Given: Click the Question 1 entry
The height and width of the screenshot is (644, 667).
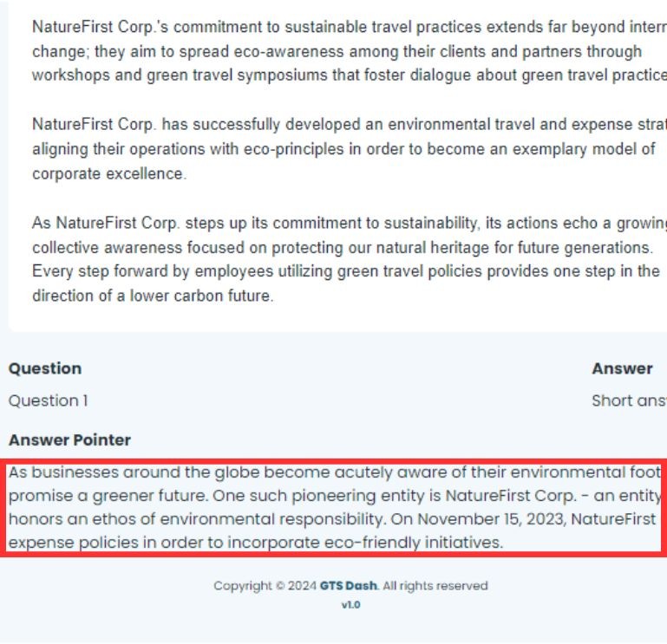Looking at the screenshot, I should [x=48, y=400].
